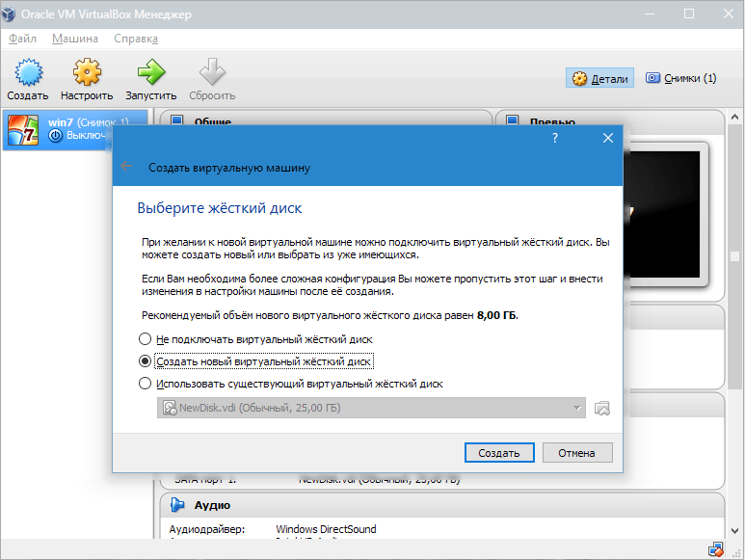This screenshot has width=745, height=560.
Task: Switch to the Детали view
Action: [599, 78]
